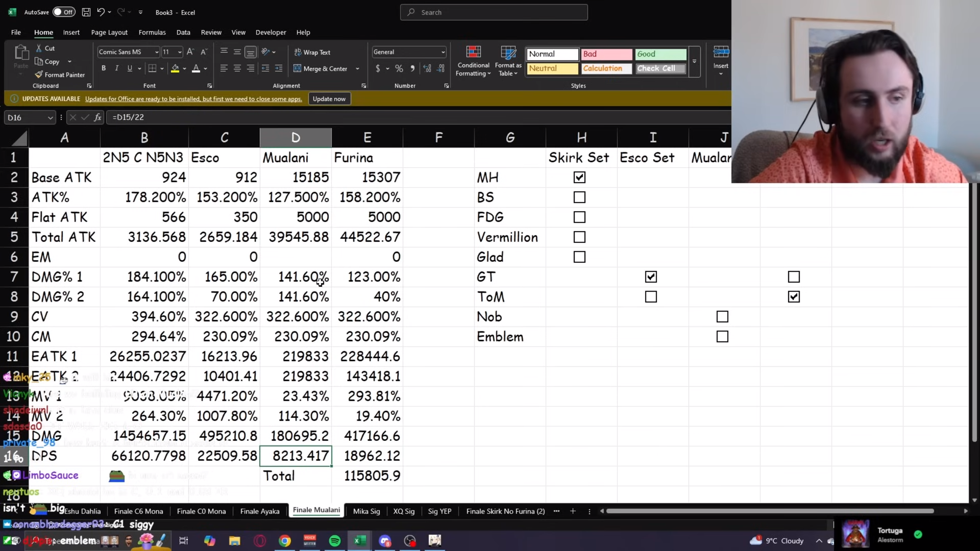The image size is (980, 551).
Task: Align text left in the cell
Action: point(224,68)
